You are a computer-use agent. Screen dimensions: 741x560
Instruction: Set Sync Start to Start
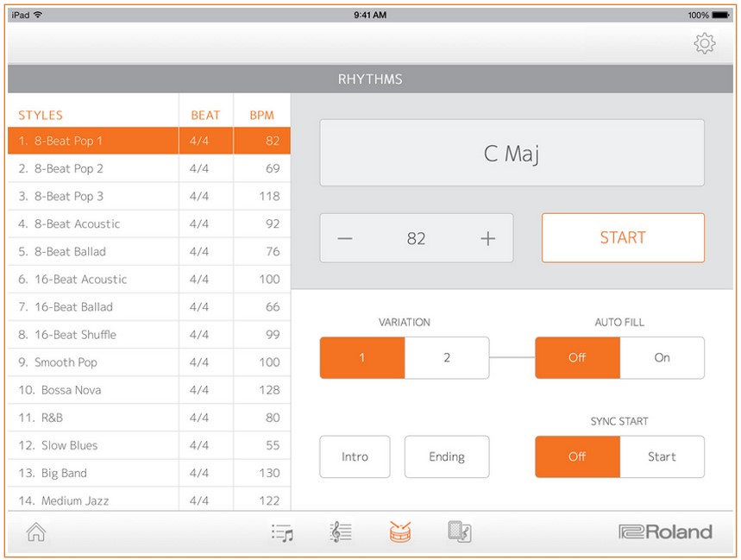(663, 456)
